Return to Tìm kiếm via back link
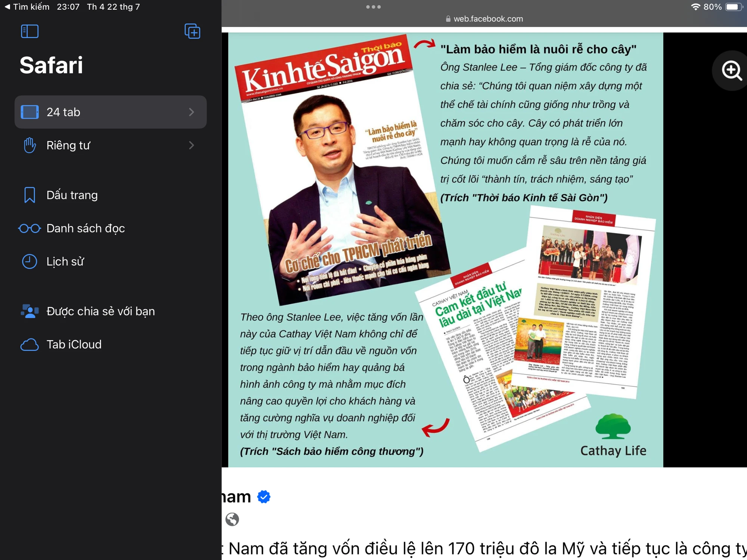The image size is (747, 560). [x=27, y=7]
